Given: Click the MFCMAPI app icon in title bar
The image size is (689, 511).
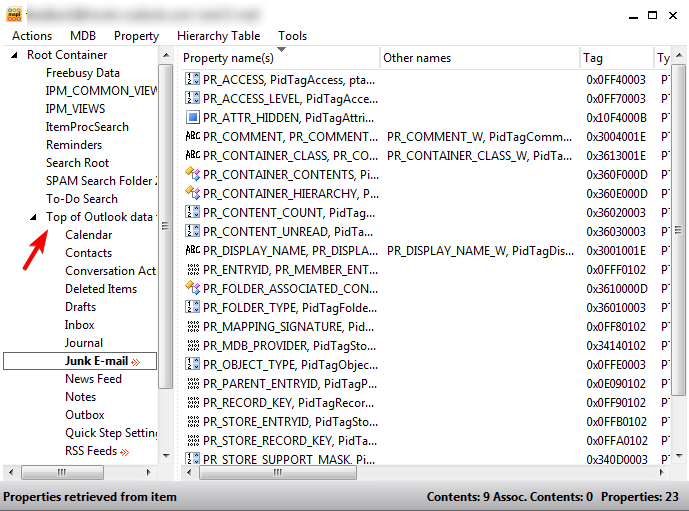Looking at the screenshot, I should pyautogui.click(x=14, y=14).
